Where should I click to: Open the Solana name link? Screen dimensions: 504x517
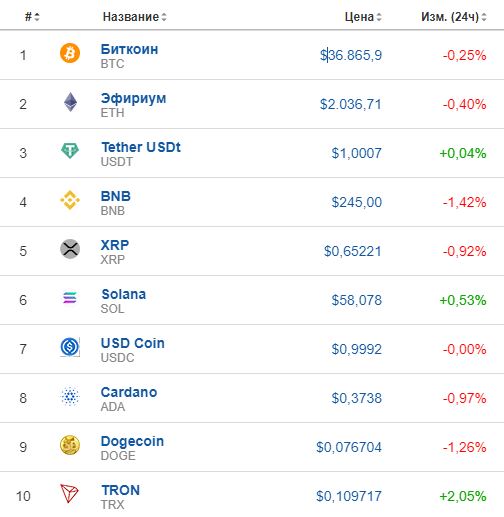[x=124, y=294]
